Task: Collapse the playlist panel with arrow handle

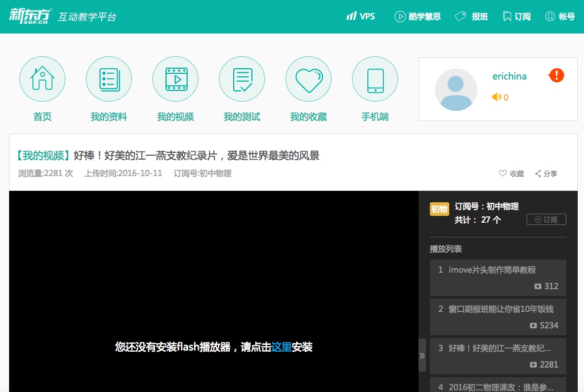Action: click(422, 355)
